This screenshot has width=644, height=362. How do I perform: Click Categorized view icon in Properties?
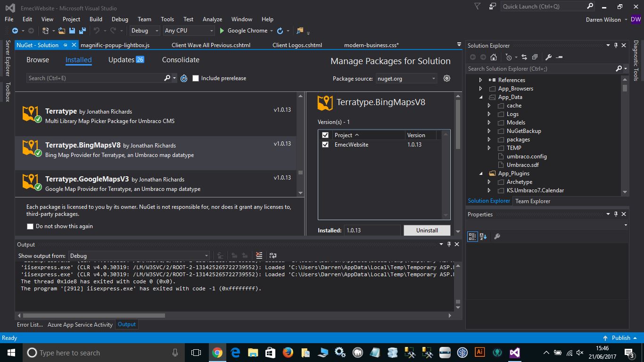tap(472, 237)
